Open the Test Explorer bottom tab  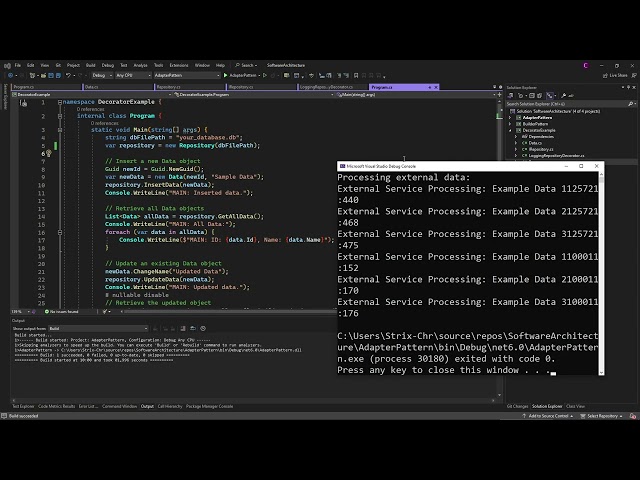tap(23, 407)
